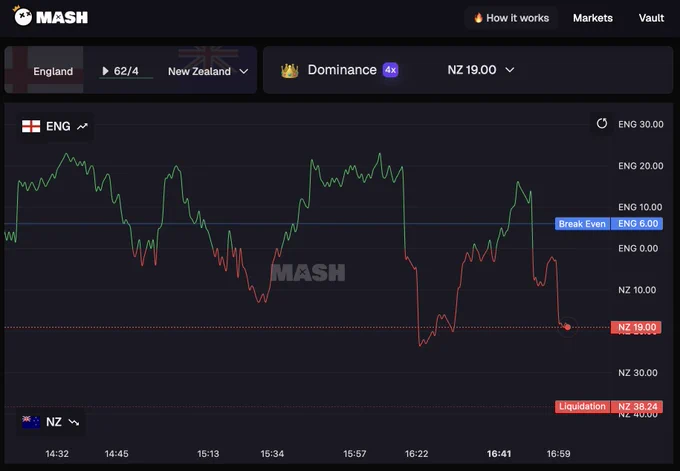Open the Vault menu item
The width and height of the screenshot is (680, 471).
point(651,18)
